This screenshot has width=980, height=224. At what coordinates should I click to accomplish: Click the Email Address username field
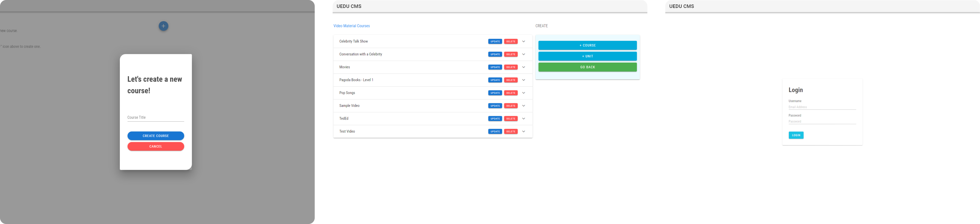click(x=822, y=107)
